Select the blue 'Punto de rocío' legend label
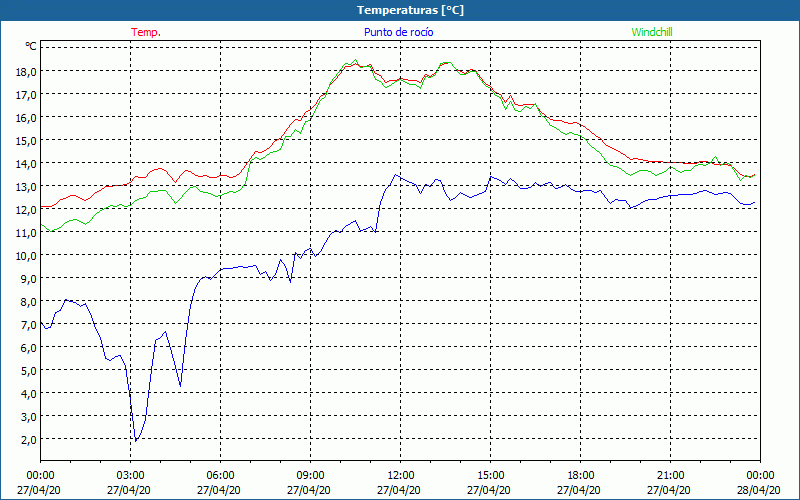 pyautogui.click(x=398, y=32)
